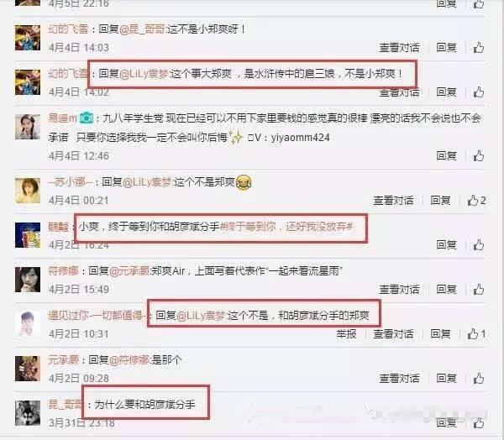
Task: Open the @LiLy袁梦 mention in 苏小娜's reply
Action: (148, 182)
